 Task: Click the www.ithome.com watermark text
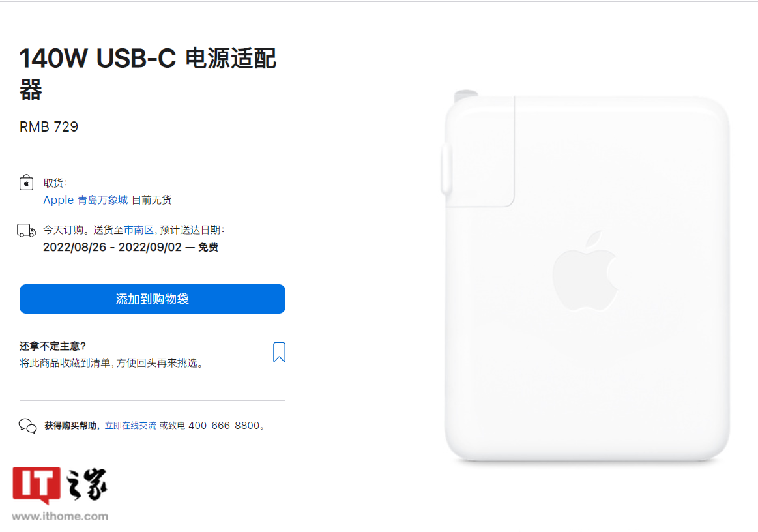(x=60, y=516)
